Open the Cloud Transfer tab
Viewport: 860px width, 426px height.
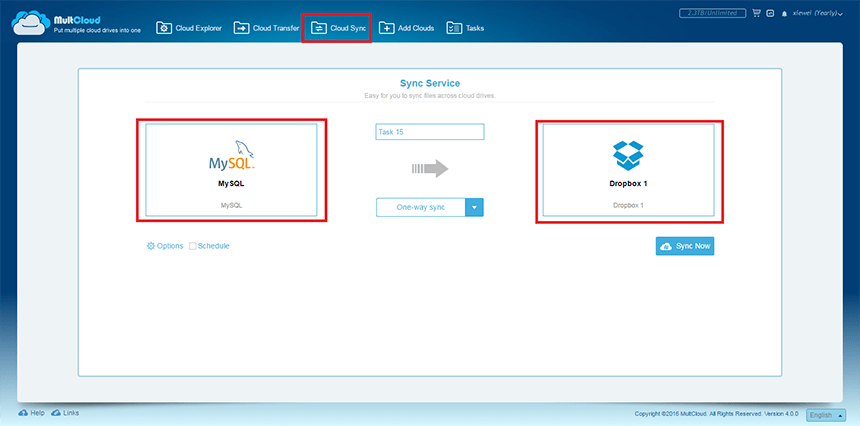266,28
